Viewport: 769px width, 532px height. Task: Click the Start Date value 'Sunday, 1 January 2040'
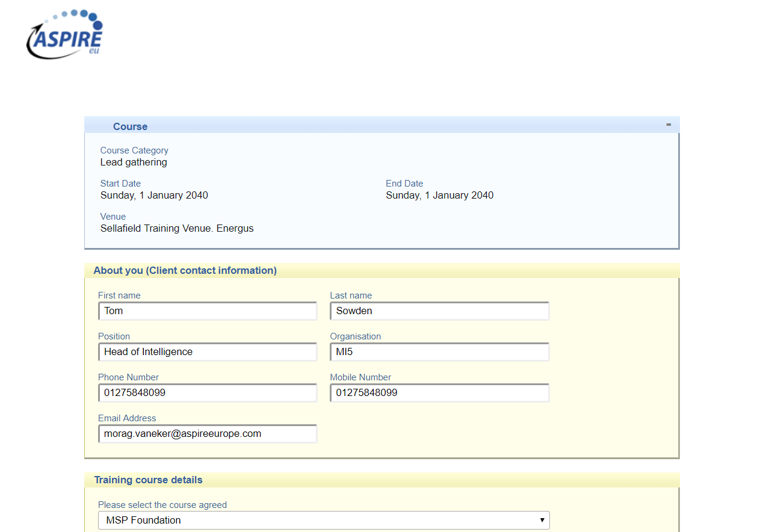click(154, 196)
